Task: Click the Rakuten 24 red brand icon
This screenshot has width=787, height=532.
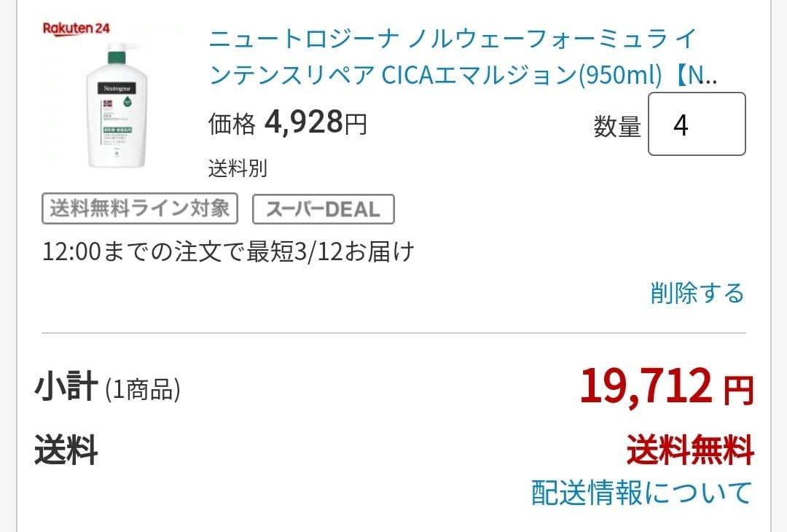Action: point(75,28)
